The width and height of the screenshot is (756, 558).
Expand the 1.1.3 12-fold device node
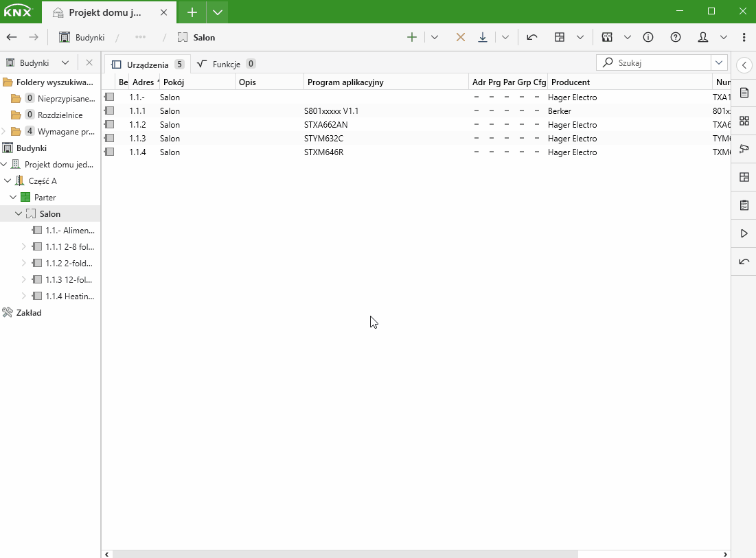[x=24, y=280]
